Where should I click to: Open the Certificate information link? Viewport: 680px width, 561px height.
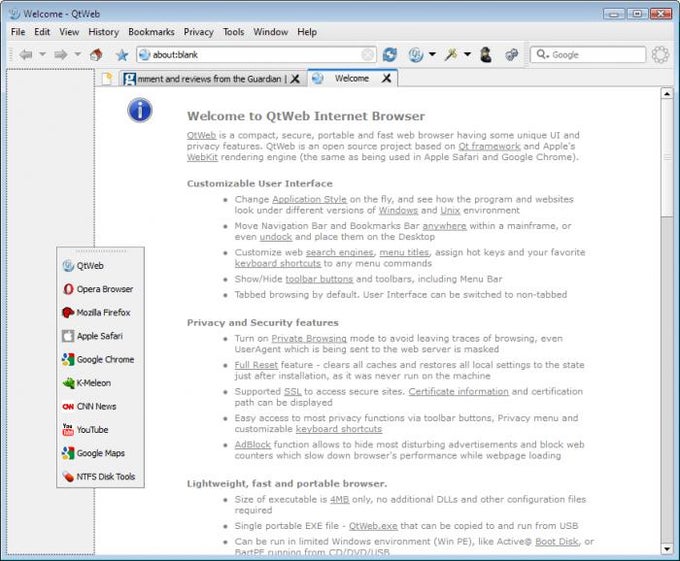point(458,391)
